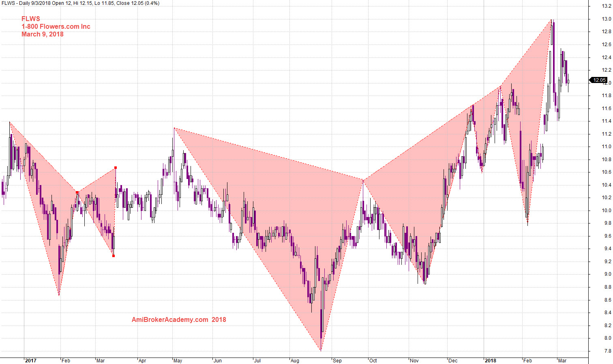The height and width of the screenshot is (364, 613).
Task: Click the 12.05 current price tag
Action: click(x=598, y=80)
